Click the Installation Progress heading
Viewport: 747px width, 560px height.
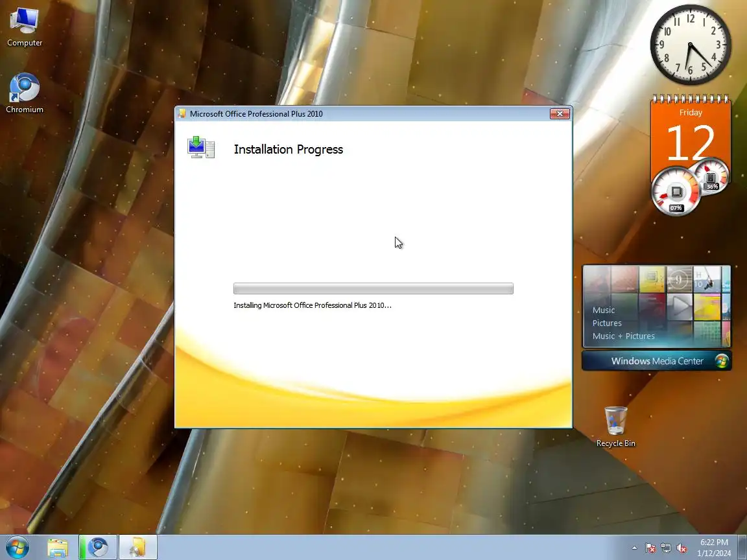click(x=288, y=150)
